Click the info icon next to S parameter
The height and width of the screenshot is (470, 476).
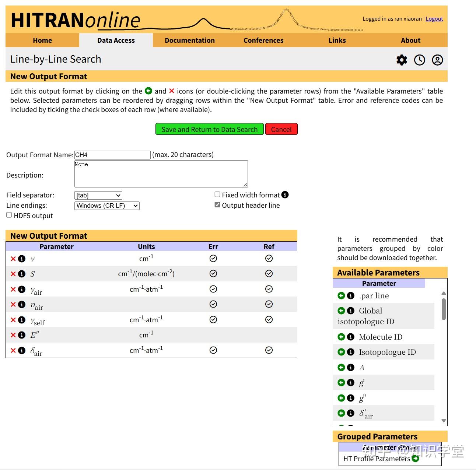point(21,274)
